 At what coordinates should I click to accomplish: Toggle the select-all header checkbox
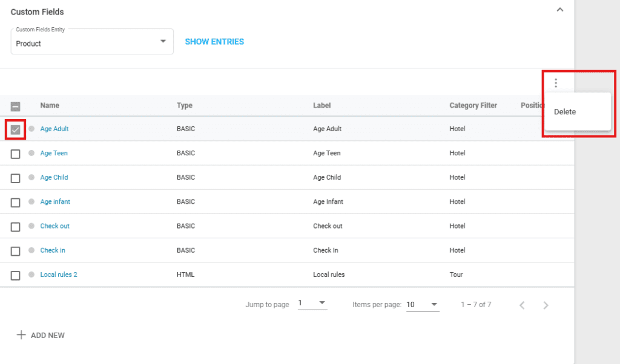click(x=16, y=106)
